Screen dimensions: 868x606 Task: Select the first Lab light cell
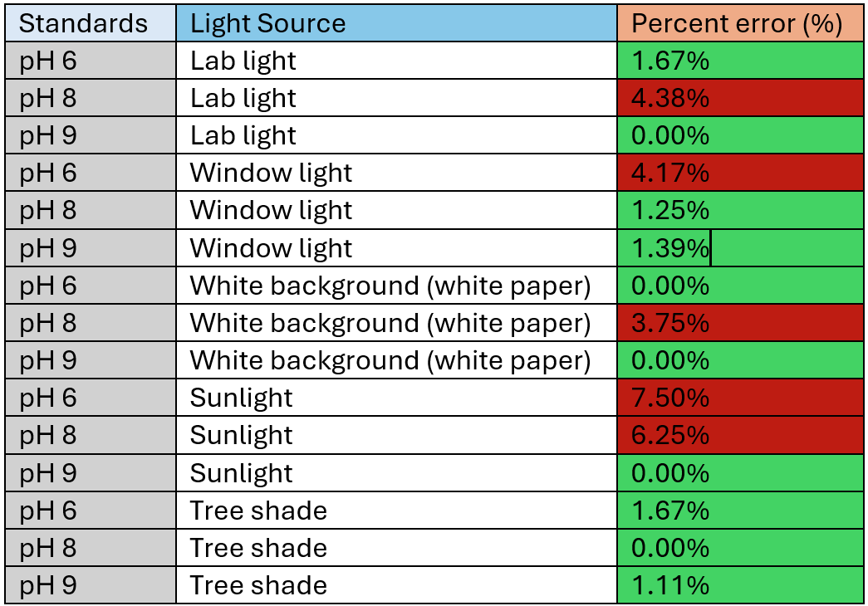(x=396, y=61)
